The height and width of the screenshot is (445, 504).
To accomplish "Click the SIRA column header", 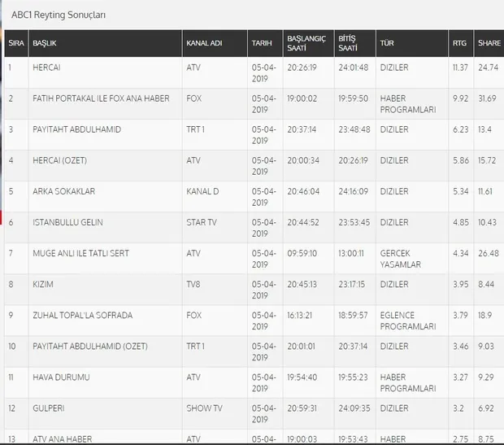I will 15,41.
